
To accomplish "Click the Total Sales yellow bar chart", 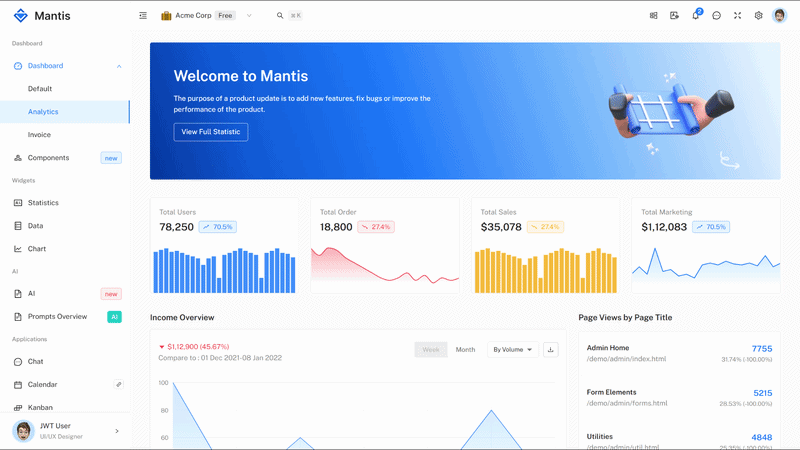I will pyautogui.click(x=545, y=270).
